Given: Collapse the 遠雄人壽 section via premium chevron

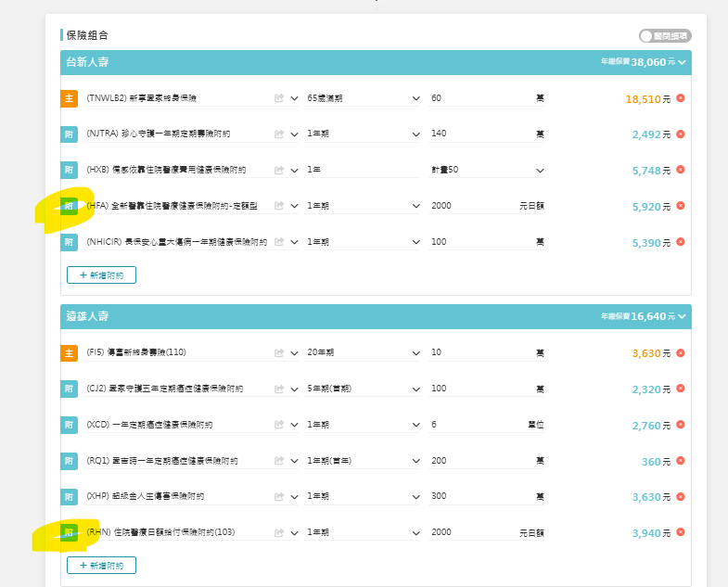Looking at the screenshot, I should (683, 317).
